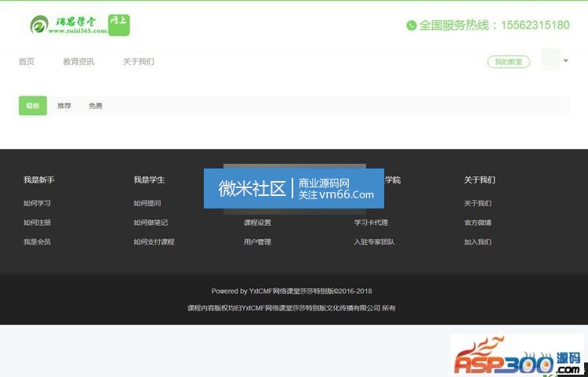Screen dimensions: 588x377
Task: Click the user avatar in navigation bar
Action: (550, 60)
